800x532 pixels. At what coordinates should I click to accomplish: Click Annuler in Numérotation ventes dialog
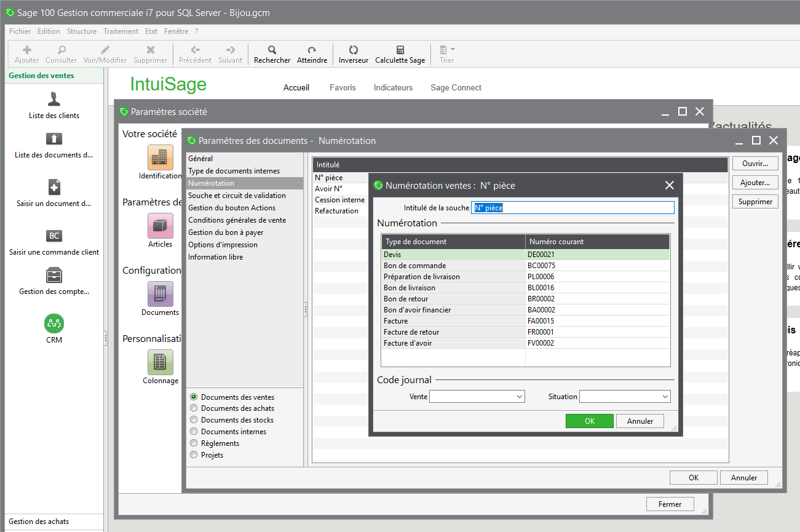point(640,421)
